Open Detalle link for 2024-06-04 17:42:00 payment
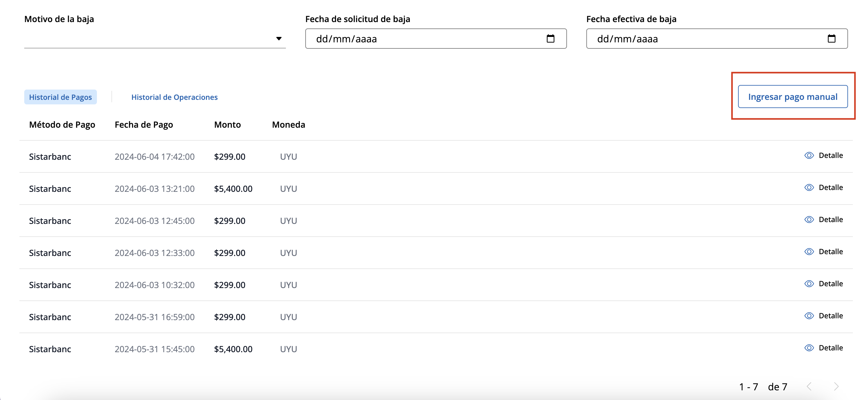This screenshot has height=400, width=868. click(x=831, y=156)
